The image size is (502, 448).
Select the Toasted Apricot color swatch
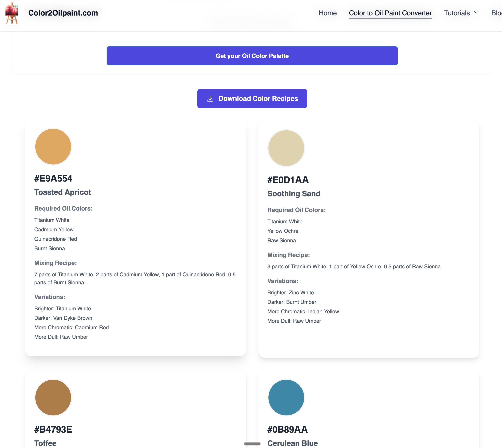click(x=53, y=147)
